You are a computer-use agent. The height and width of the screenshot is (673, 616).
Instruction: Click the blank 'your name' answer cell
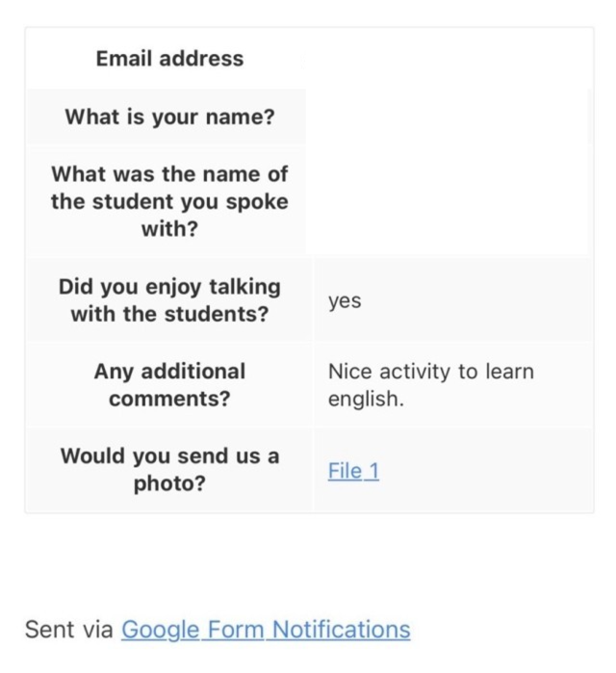[449, 116]
